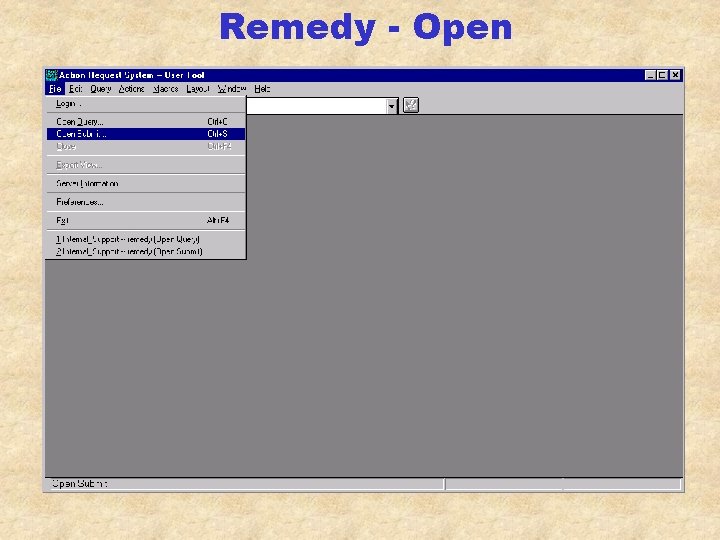Viewport: 720px width, 540px height.
Task: Choose Open Query with Ctrl+O shortcut
Action: [146, 122]
